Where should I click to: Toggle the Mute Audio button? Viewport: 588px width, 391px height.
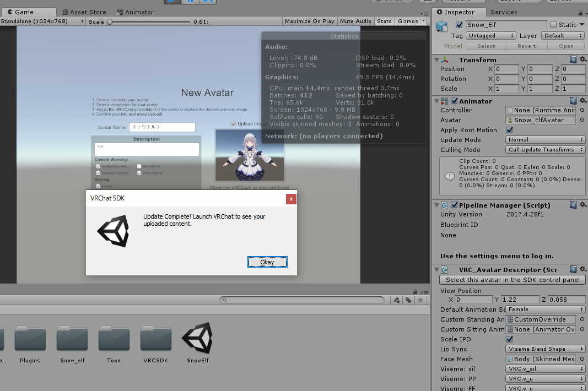tap(355, 21)
